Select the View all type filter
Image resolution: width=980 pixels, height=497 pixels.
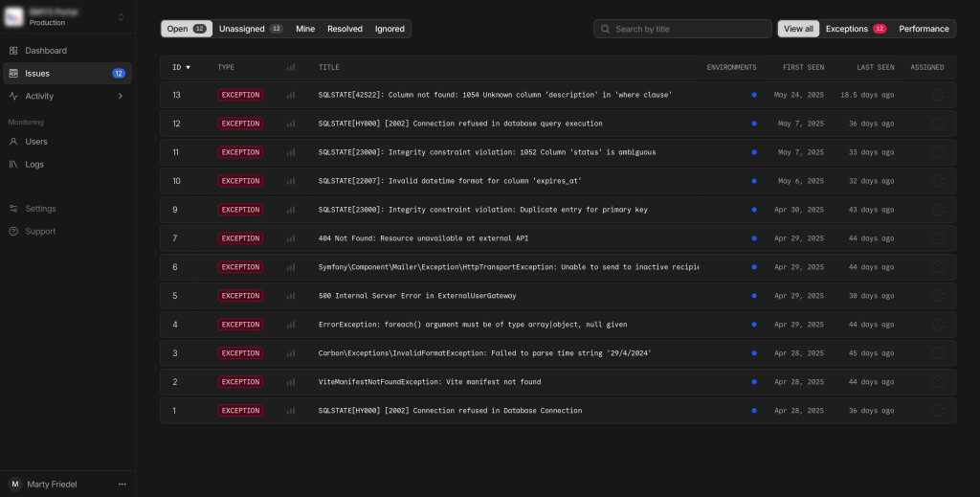coord(798,29)
